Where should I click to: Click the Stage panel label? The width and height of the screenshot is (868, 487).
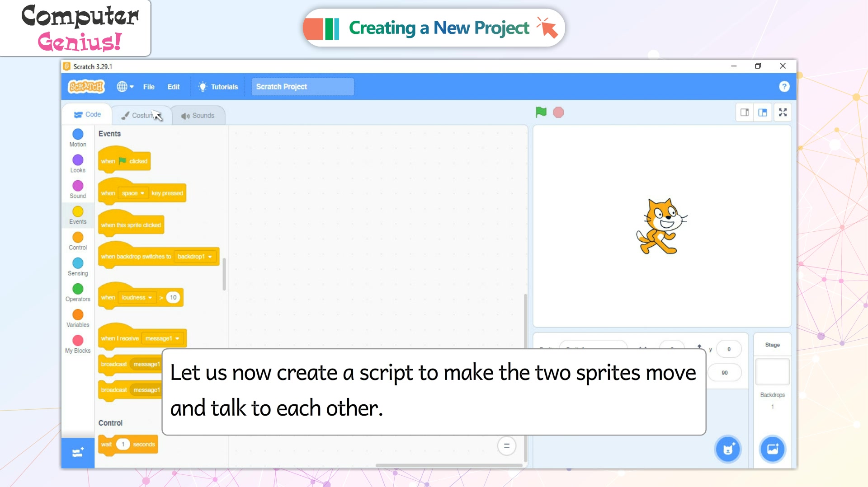click(x=772, y=345)
